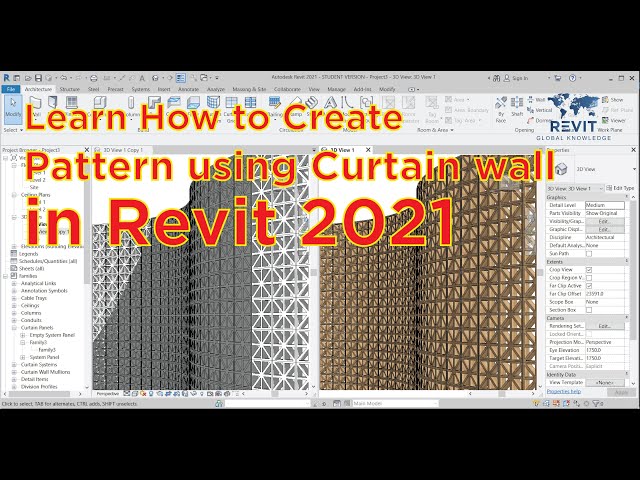Screen dimensions: 640x480
Task: Click the Autodesk App Store cart icon
Action: pyautogui.click(x=558, y=78)
